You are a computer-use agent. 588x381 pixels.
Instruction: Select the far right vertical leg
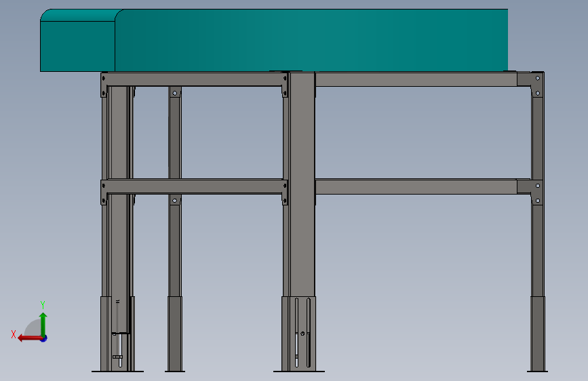click(537, 221)
